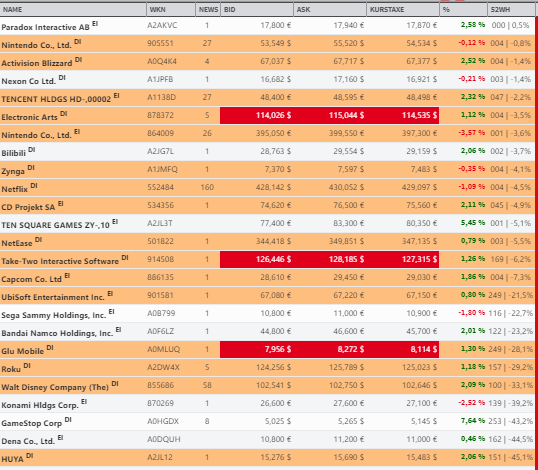538x470 pixels.
Task: Click Take-Two bid 126,446 $
Action: 273,259
